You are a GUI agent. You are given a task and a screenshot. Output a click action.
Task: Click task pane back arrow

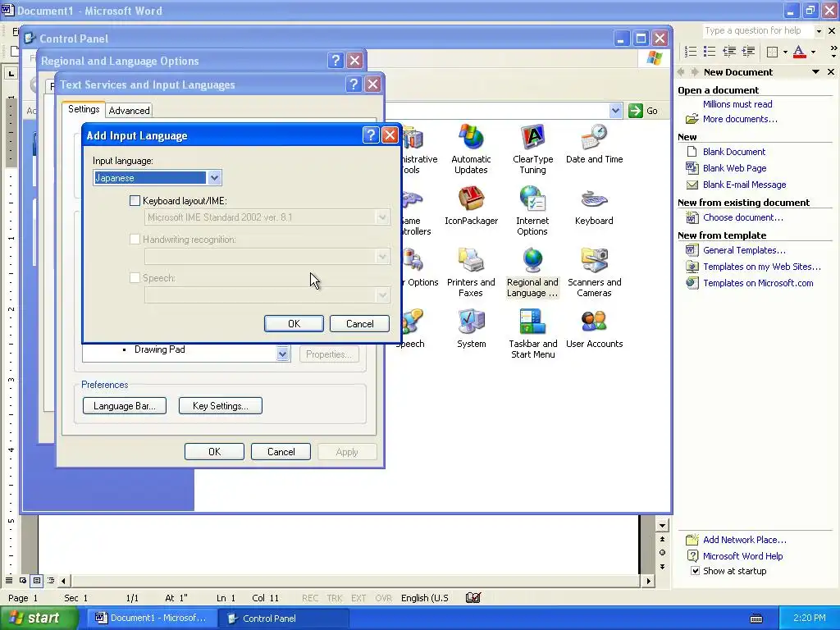coord(682,72)
